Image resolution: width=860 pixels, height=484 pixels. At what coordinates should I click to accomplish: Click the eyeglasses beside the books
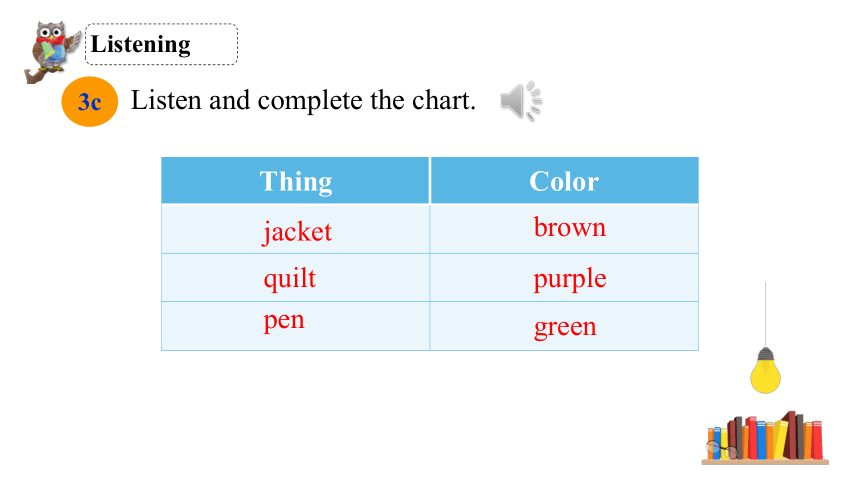722,450
